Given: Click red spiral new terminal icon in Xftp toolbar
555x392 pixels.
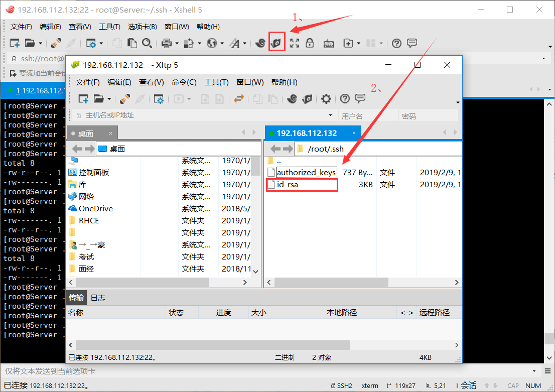Looking at the screenshot, I should 292,99.
